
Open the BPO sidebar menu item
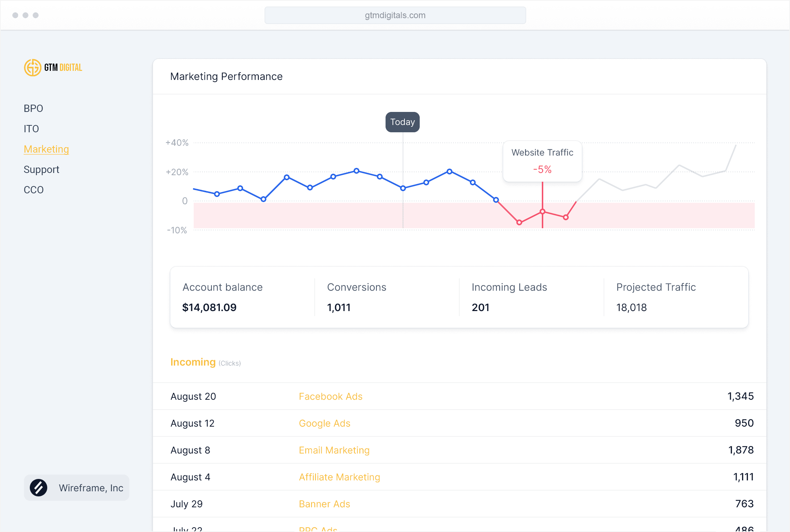pos(33,108)
